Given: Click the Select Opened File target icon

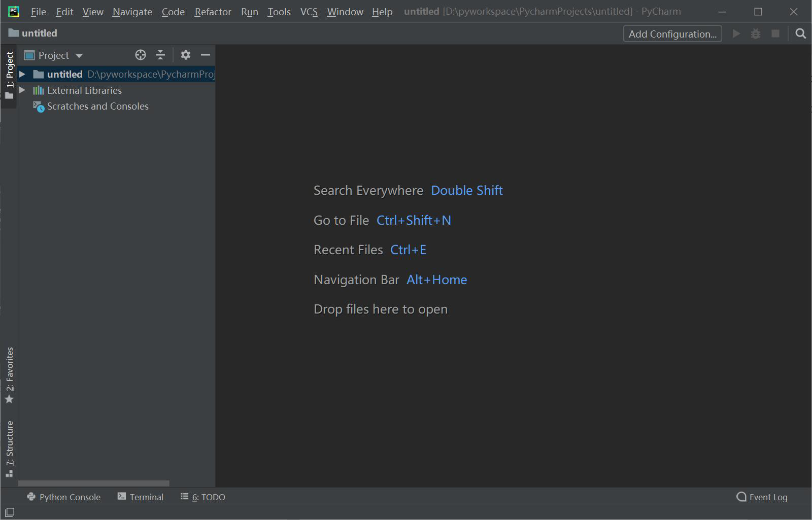Looking at the screenshot, I should point(140,55).
